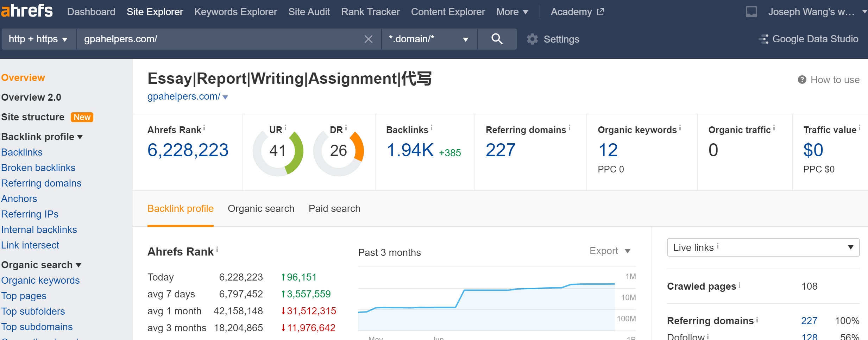
Task: Click info icon beside Organic traffic
Action: 774,128
